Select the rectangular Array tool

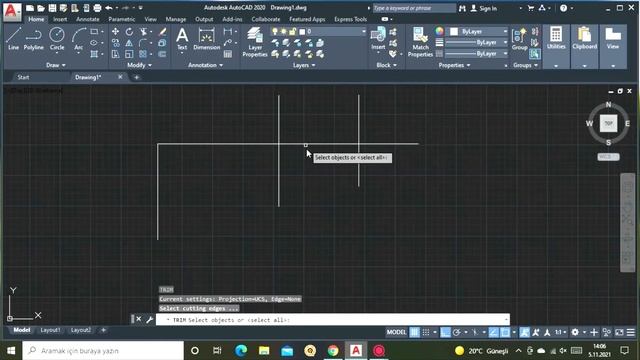[x=143, y=54]
